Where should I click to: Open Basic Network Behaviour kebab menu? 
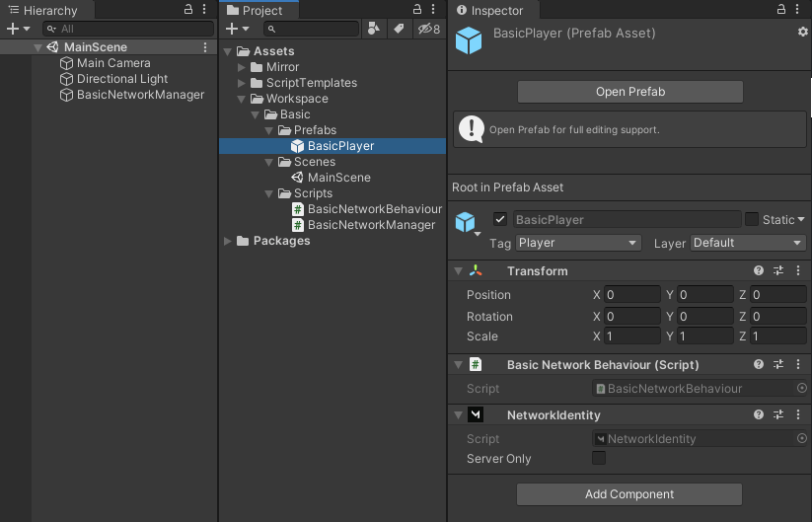798,364
